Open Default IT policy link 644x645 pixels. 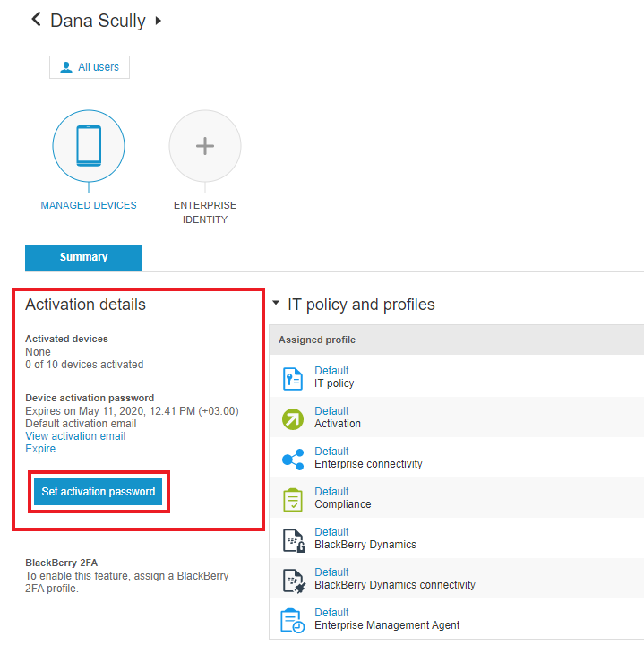pyautogui.click(x=331, y=371)
